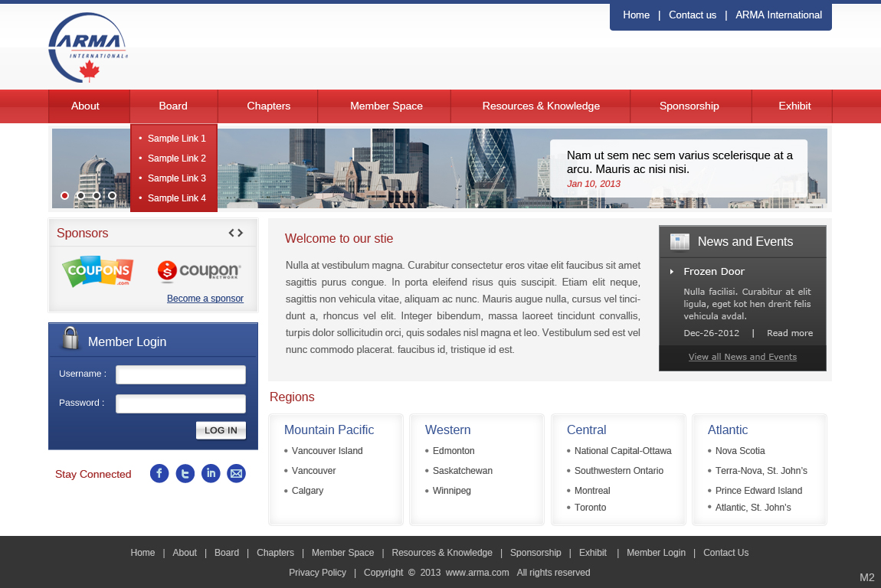The height and width of the screenshot is (588, 881).
Task: Open the Frozen Door news title
Action: tap(713, 272)
